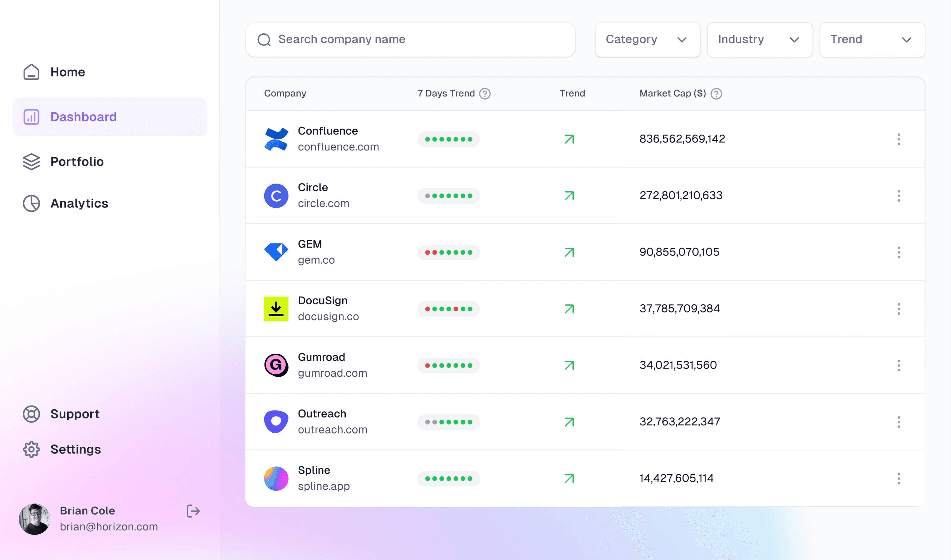951x560 pixels.
Task: Click the upward trend arrow for Outreach
Action: coord(569,422)
